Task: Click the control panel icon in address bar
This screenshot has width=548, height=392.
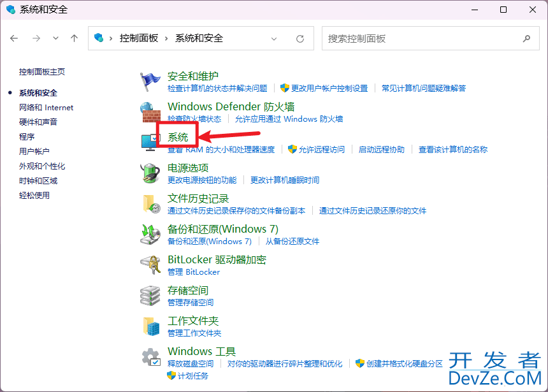Action: click(99, 38)
